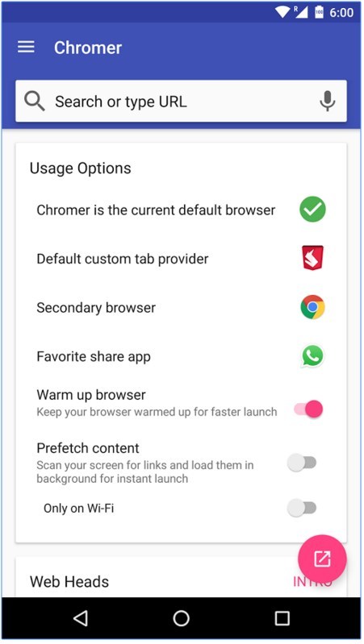This screenshot has height=644, width=364.
Task: Open the hamburger navigation menu
Action: tap(26, 48)
